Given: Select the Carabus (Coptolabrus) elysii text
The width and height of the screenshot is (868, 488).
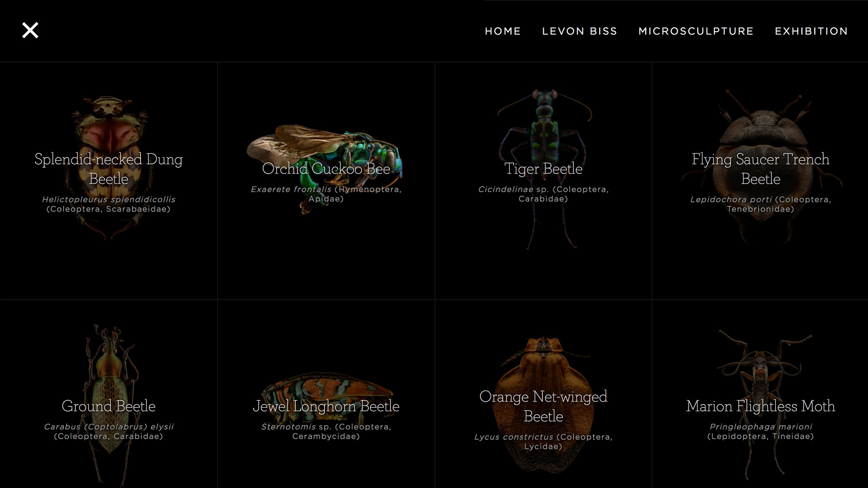Looking at the screenshot, I should pos(109,427).
